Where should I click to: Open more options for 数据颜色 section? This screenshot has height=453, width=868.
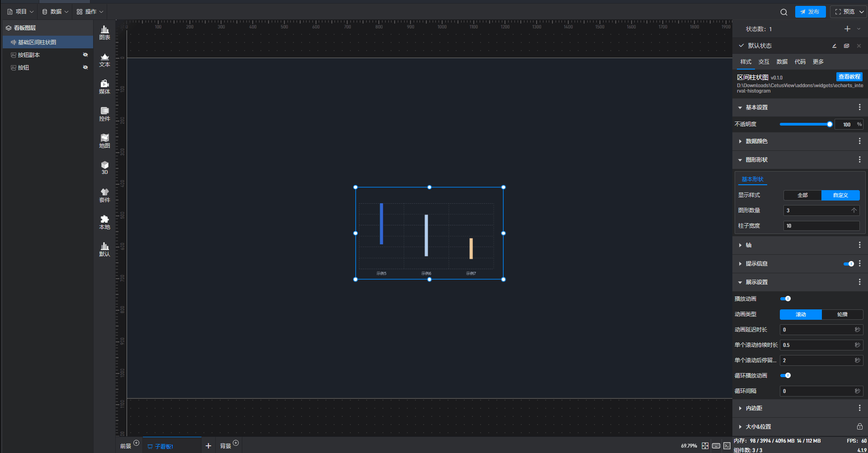coord(859,141)
